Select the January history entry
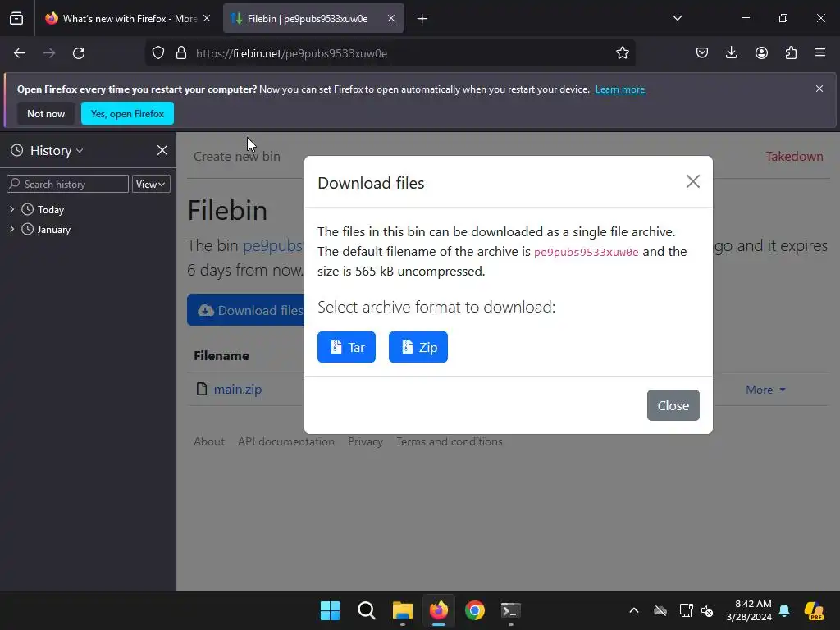Image resolution: width=840 pixels, height=630 pixels. click(53, 230)
